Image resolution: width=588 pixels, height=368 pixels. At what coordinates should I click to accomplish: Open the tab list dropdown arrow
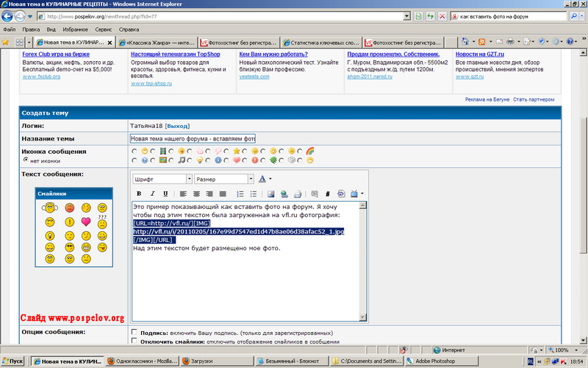pos(29,42)
